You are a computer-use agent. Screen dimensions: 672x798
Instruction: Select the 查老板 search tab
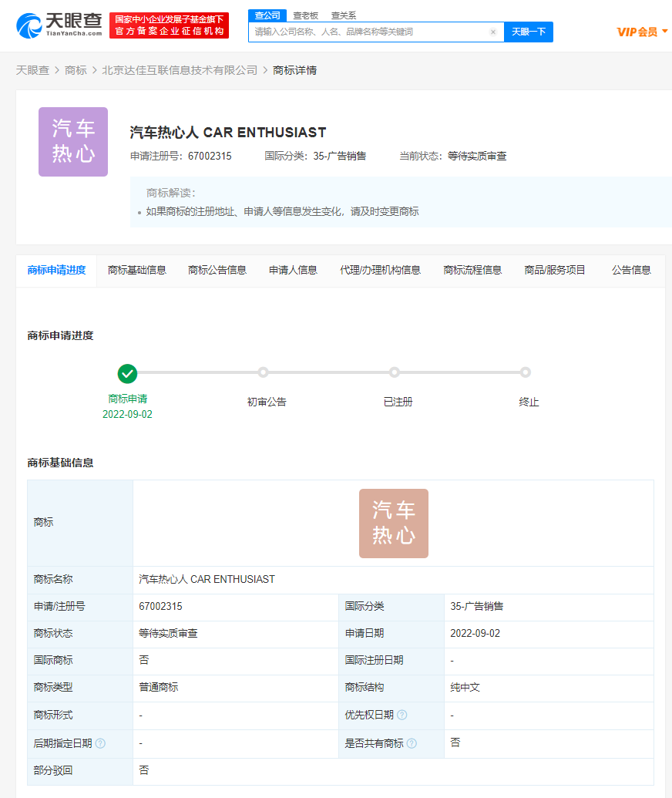305,15
